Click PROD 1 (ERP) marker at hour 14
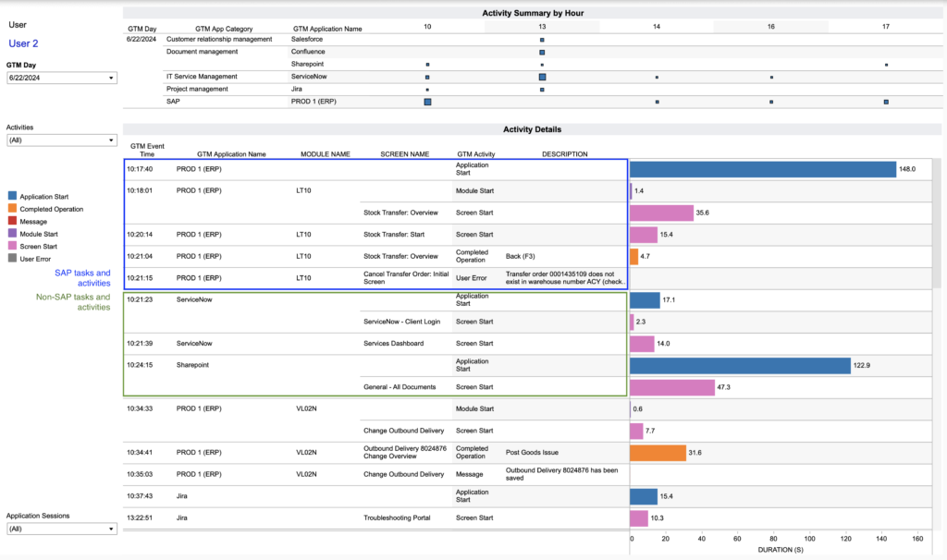This screenshot has width=947, height=560. click(658, 102)
